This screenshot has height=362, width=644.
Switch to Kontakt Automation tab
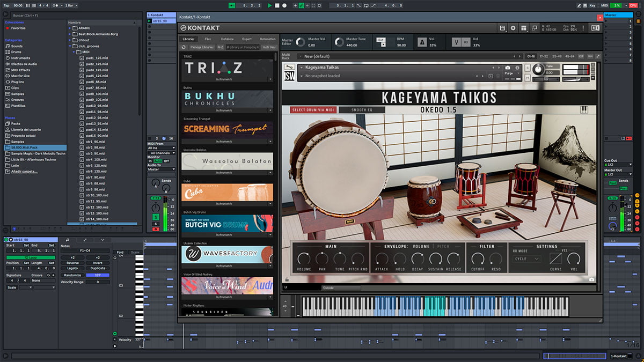267,39
